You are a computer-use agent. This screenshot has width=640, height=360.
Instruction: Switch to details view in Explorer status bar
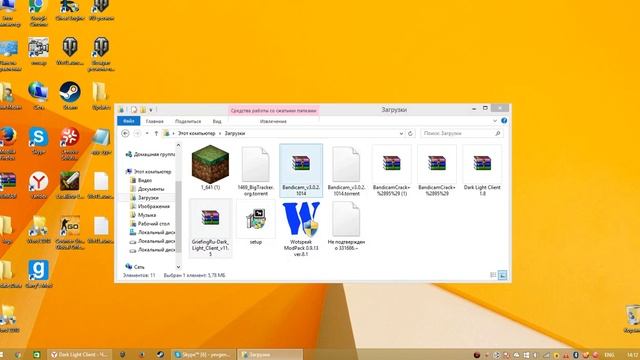(493, 275)
